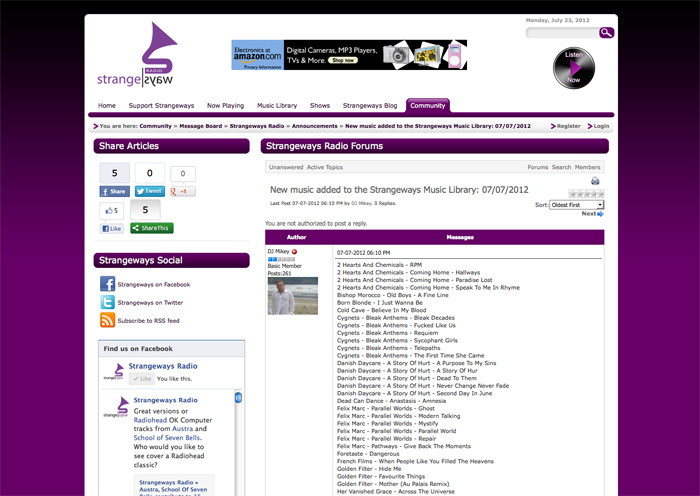Toggle the Facebook Like button under Share Articles
Image resolution: width=700 pixels, height=496 pixels.
pos(111,228)
